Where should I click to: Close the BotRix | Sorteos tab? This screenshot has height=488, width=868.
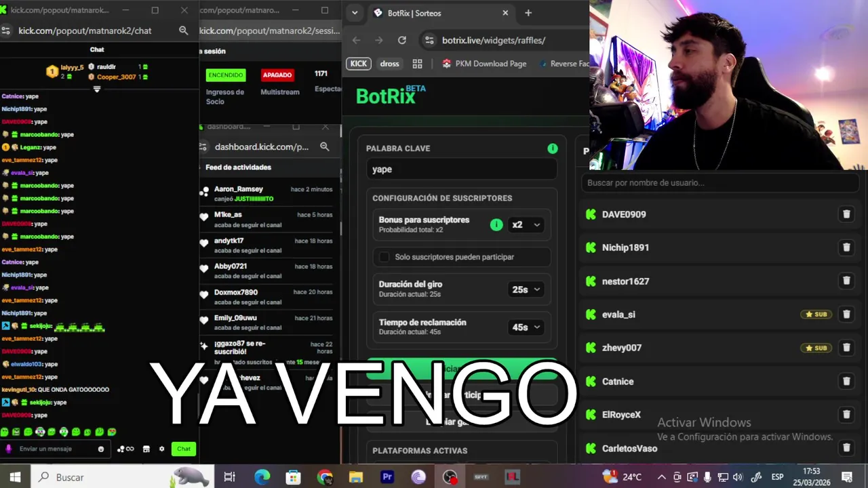tap(505, 13)
